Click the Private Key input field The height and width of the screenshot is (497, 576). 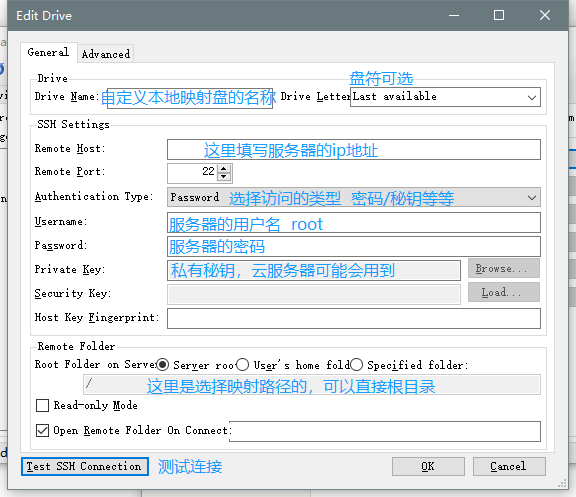(314, 270)
